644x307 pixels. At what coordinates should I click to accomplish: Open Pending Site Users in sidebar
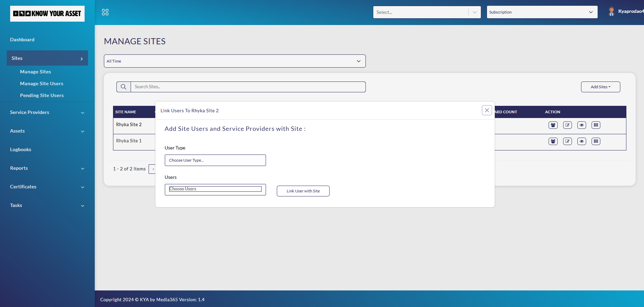(x=42, y=95)
